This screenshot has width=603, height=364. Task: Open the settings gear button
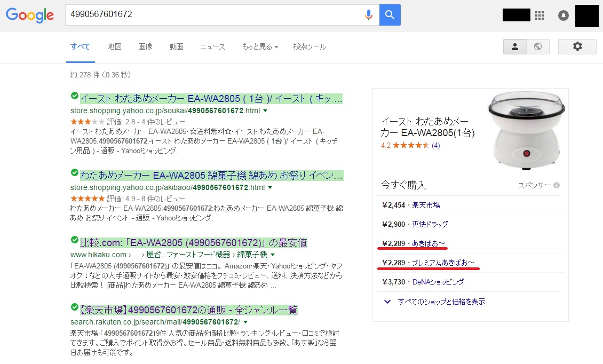577,46
